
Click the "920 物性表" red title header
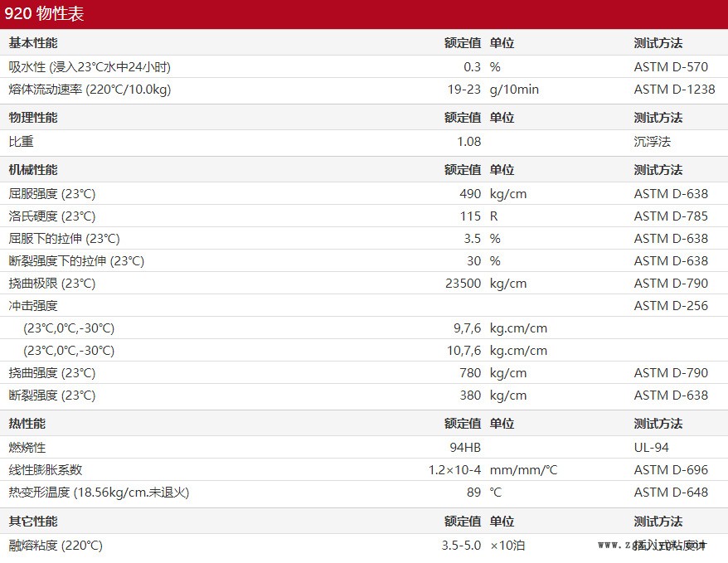click(44, 14)
